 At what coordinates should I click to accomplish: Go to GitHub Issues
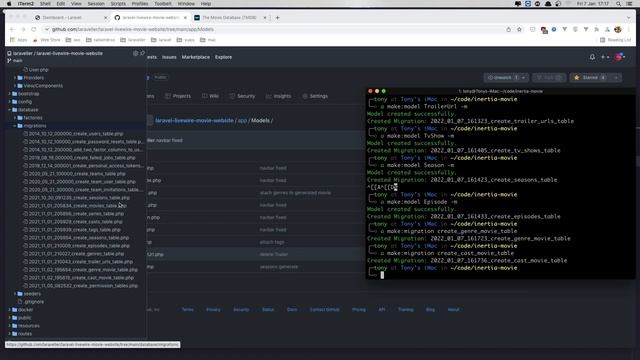click(169, 57)
